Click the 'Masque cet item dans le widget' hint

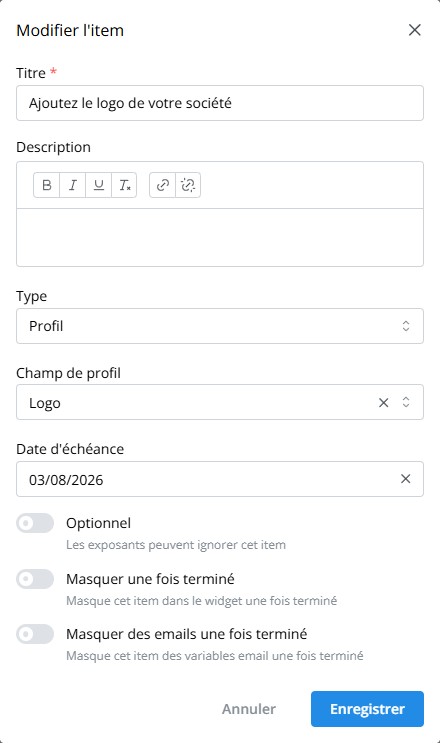201,601
